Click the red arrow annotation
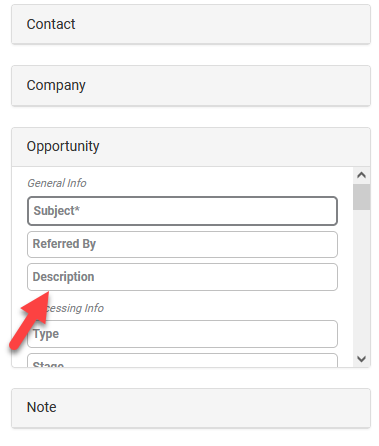Screen dimensions: 379x446 [29, 320]
